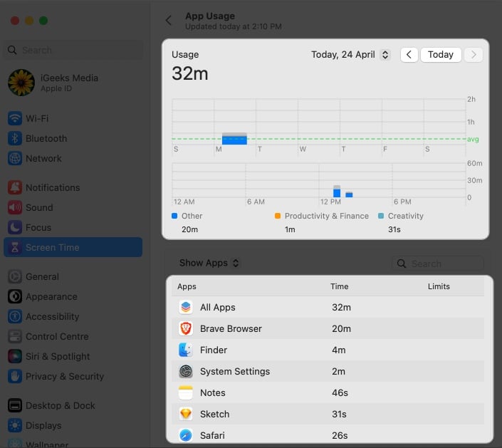
Task: Click the Bluetooth sidebar icon
Action: tap(15, 138)
